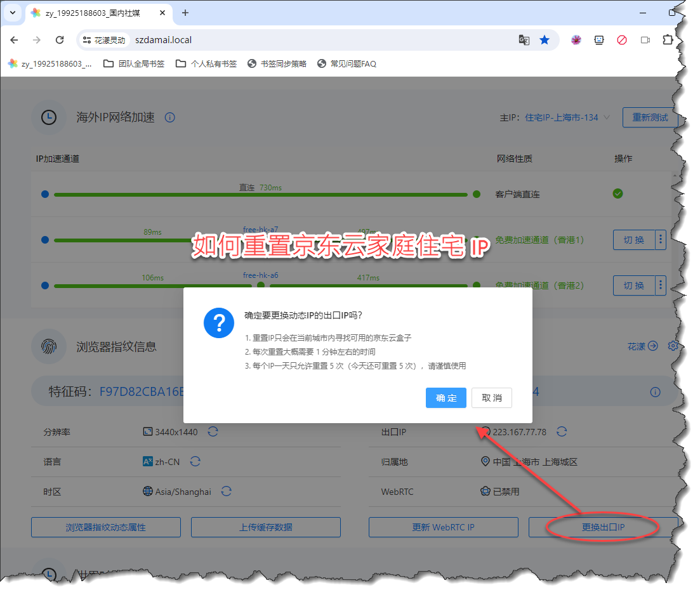Open the 主IP residential IP dropdown
Image resolution: width=700 pixels, height=597 pixels.
[x=607, y=117]
